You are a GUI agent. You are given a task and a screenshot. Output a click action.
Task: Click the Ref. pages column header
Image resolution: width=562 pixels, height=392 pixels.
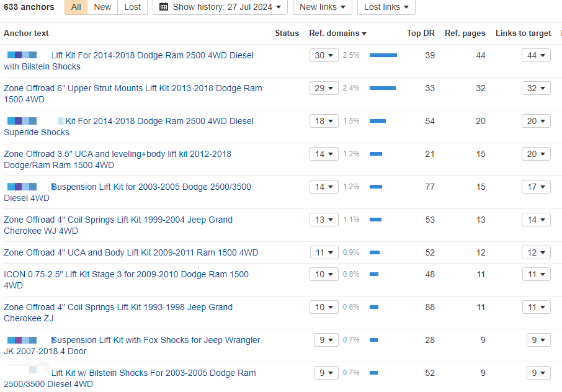coord(465,33)
